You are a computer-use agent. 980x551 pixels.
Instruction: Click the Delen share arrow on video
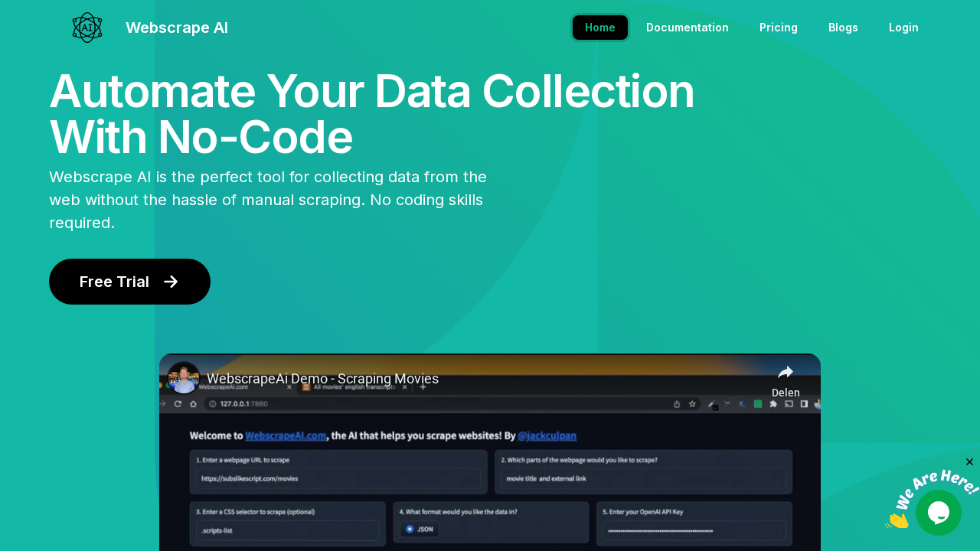tap(786, 373)
